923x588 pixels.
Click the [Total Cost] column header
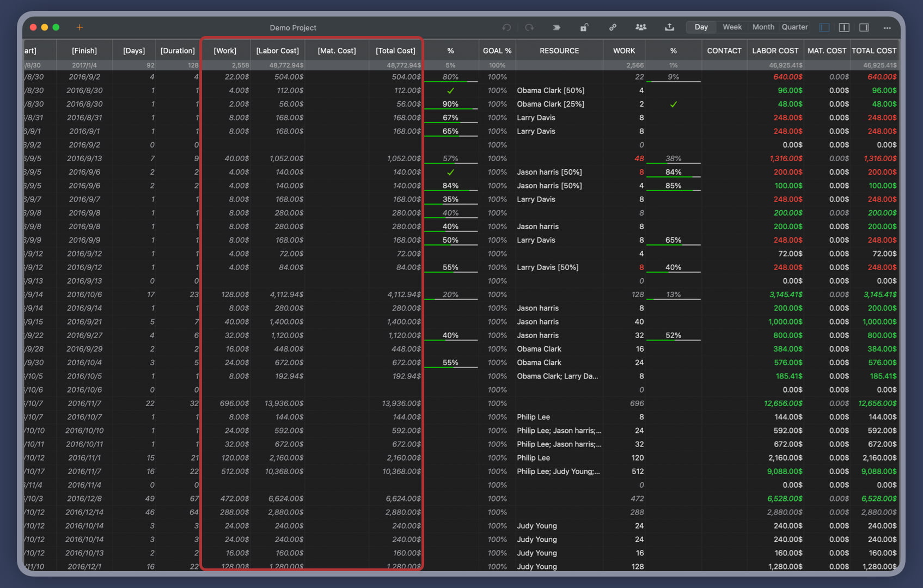click(x=395, y=51)
